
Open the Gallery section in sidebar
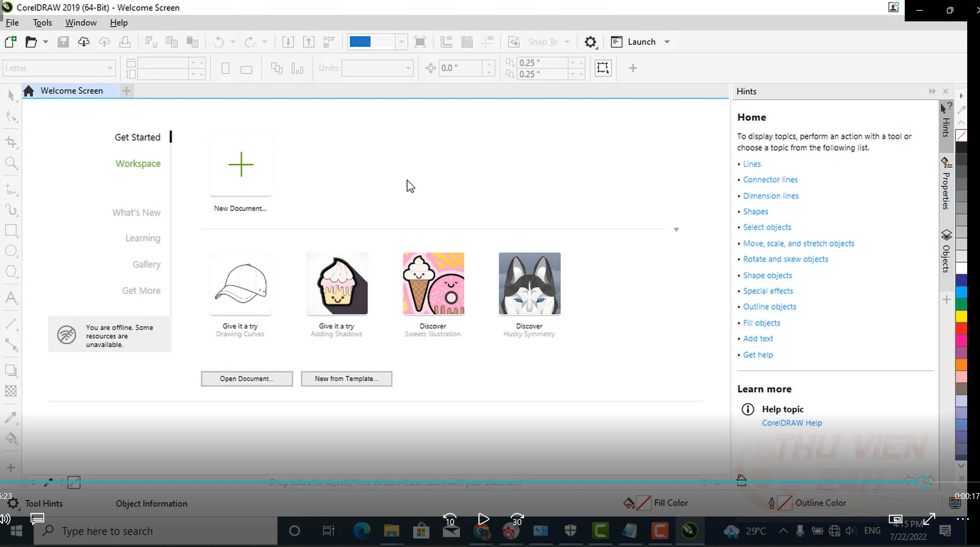[146, 264]
